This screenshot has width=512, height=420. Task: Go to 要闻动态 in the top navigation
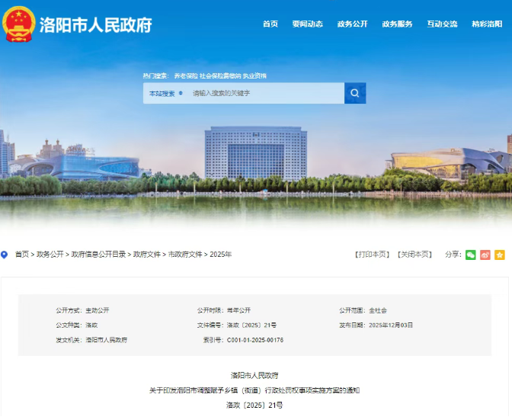307,24
